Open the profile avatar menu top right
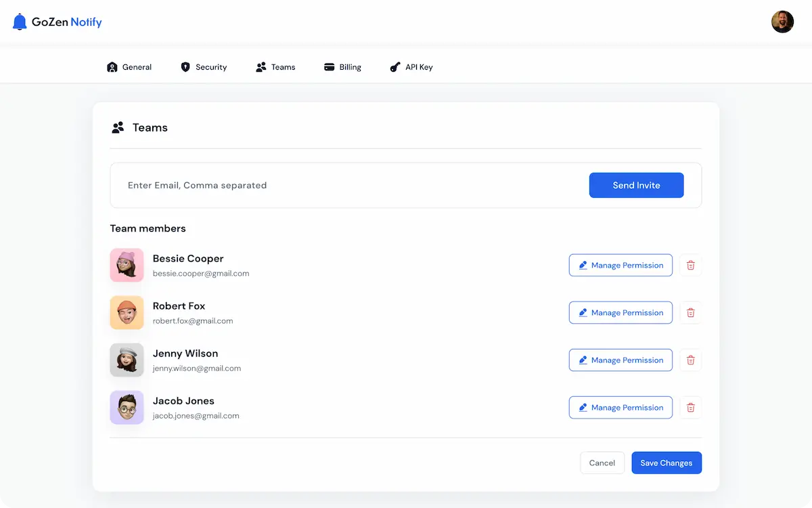 pyautogui.click(x=782, y=21)
